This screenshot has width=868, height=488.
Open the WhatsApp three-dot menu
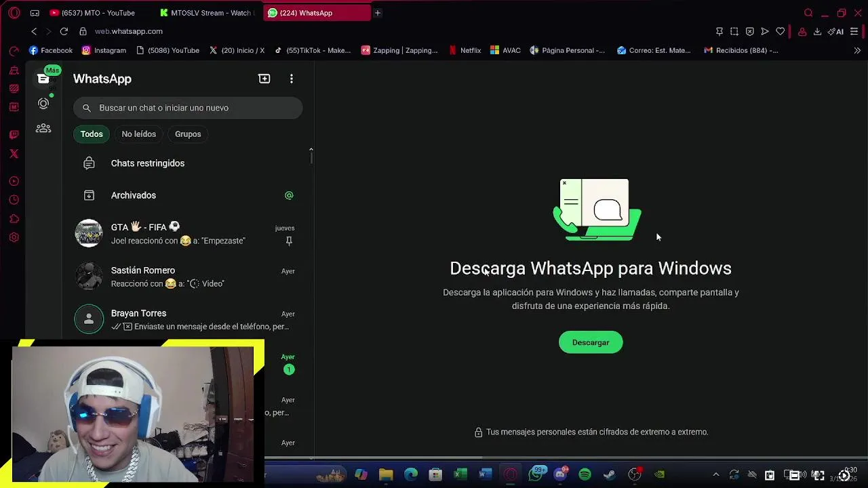tap(292, 79)
